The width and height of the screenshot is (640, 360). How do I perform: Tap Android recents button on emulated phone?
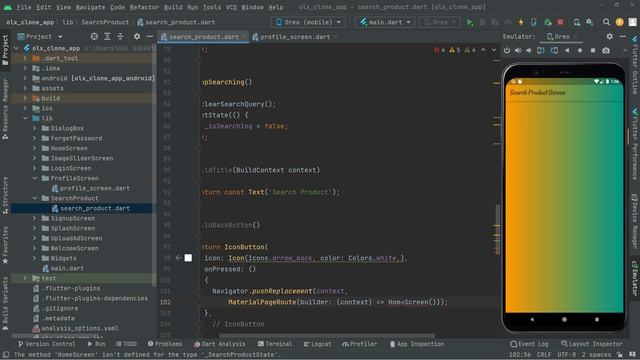[597, 320]
